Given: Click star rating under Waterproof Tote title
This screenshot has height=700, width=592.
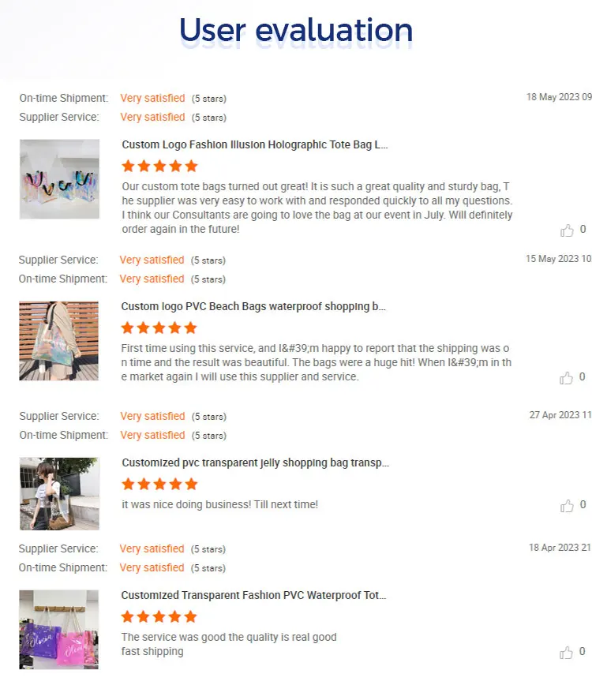Looking at the screenshot, I should [x=159, y=616].
